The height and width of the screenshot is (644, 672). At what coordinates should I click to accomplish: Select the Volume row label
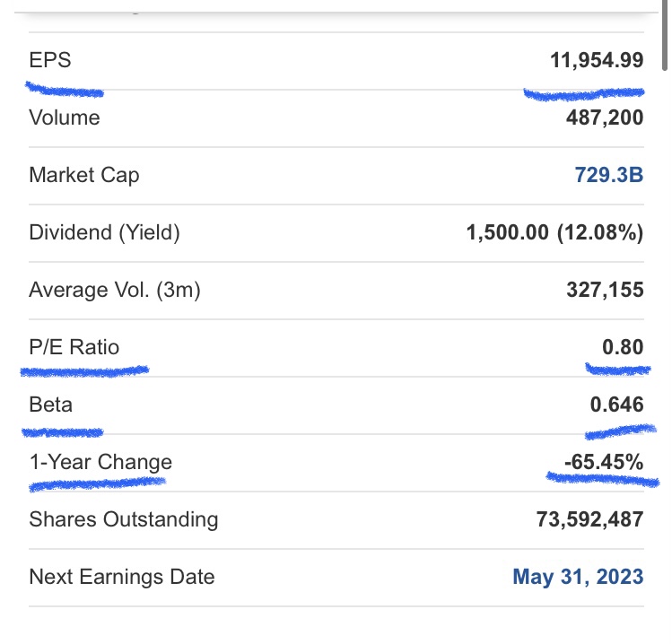coord(65,117)
